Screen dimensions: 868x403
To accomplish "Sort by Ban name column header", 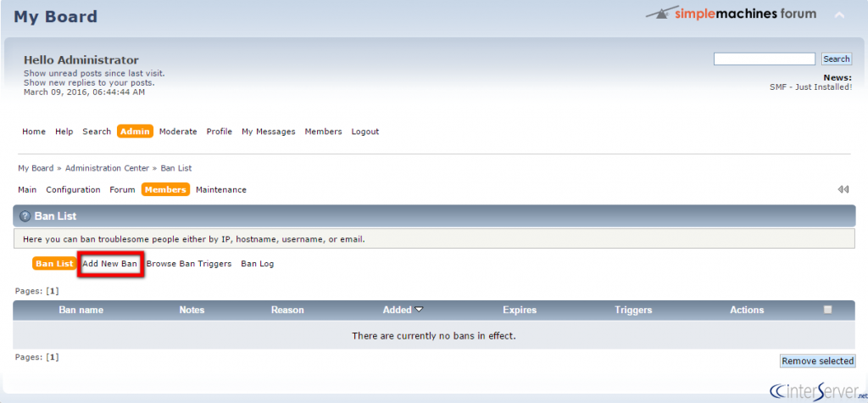I will pyautogui.click(x=81, y=310).
